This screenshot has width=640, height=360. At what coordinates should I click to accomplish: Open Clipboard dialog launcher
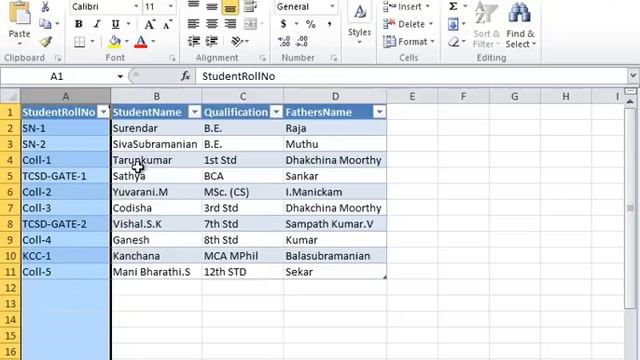58,59
